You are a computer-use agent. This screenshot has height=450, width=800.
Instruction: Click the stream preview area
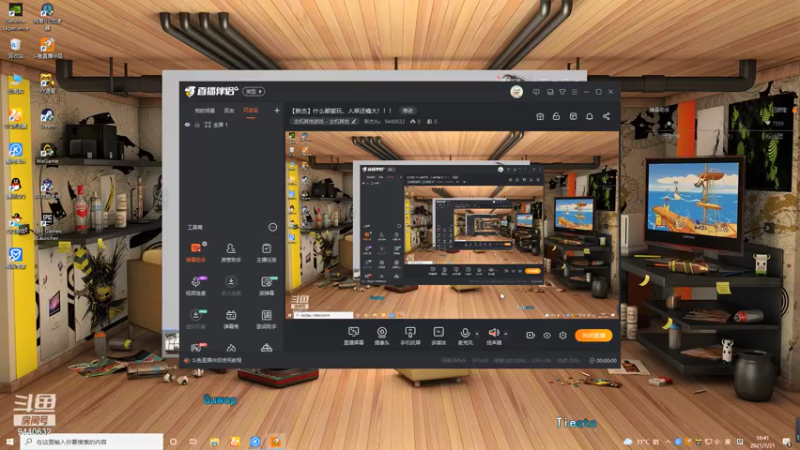[452, 225]
